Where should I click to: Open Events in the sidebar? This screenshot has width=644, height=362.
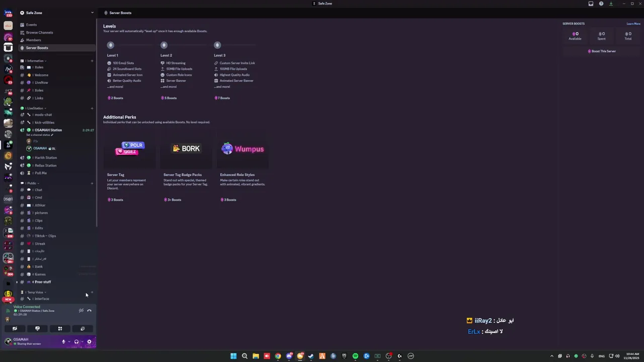pyautogui.click(x=57, y=25)
